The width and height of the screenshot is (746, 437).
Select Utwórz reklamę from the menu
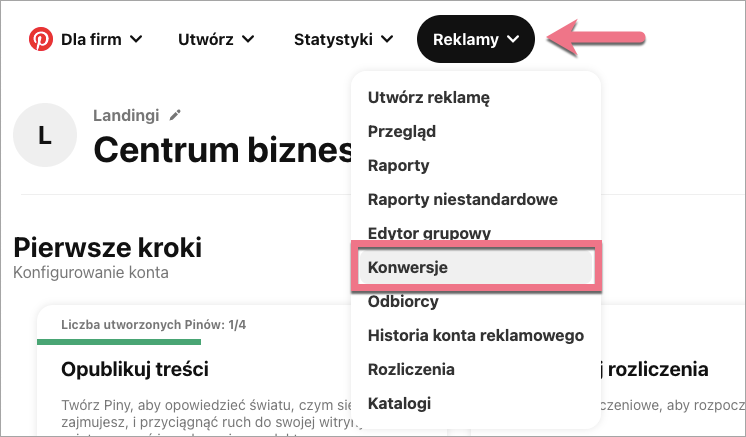click(428, 97)
